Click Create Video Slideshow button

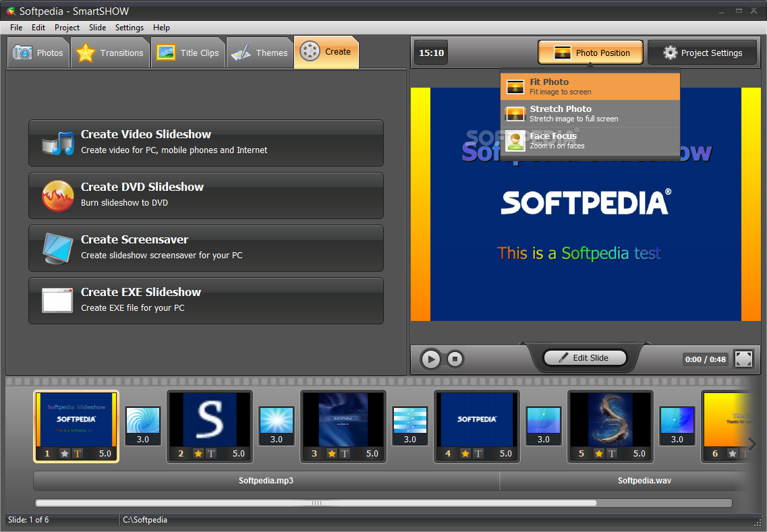206,143
